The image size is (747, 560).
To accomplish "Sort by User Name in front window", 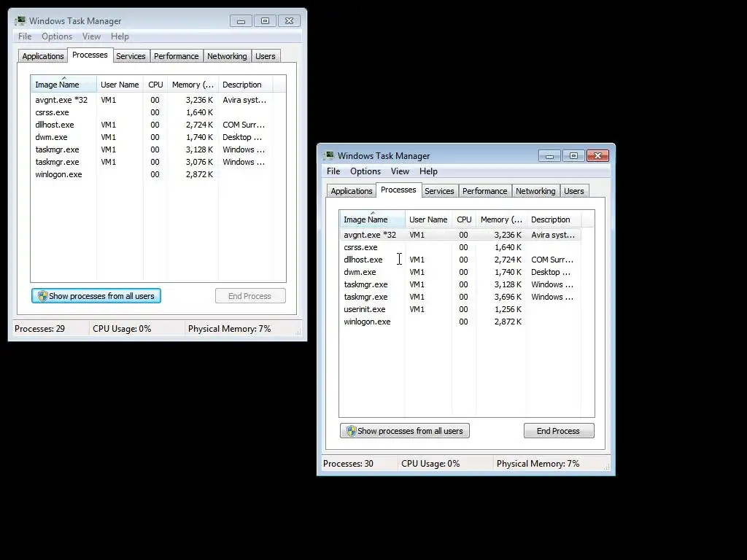I will (x=428, y=219).
